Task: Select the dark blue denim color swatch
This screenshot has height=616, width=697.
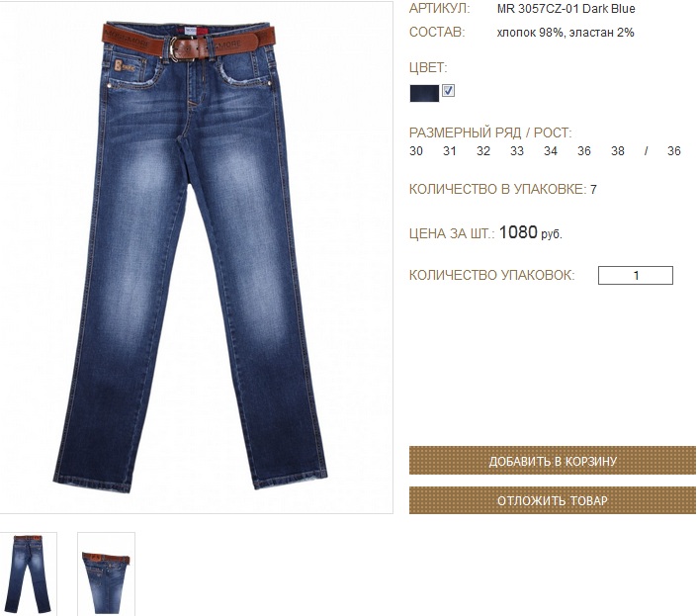Action: (x=424, y=93)
